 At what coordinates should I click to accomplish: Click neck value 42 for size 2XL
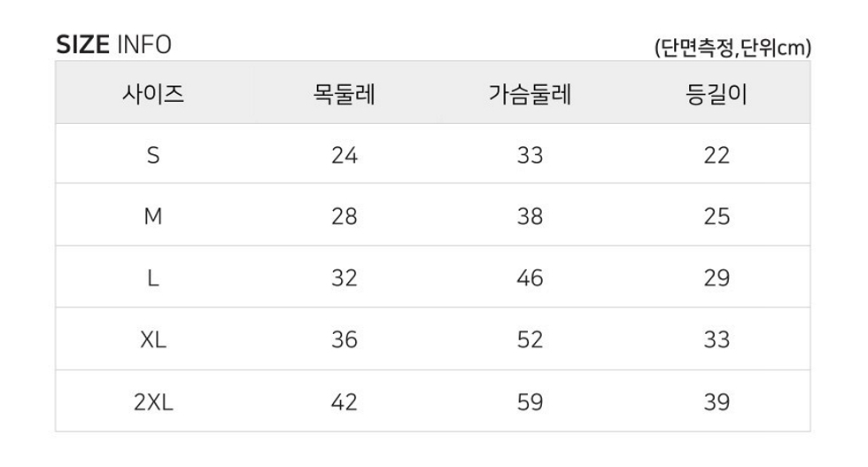click(x=345, y=401)
